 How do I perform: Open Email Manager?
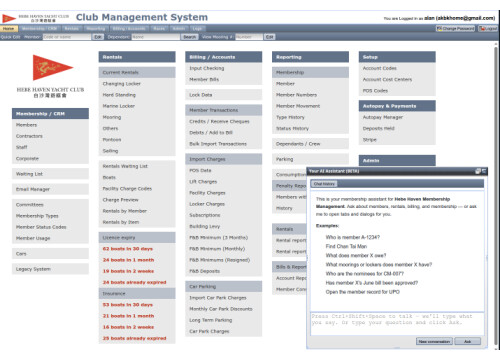[33, 189]
